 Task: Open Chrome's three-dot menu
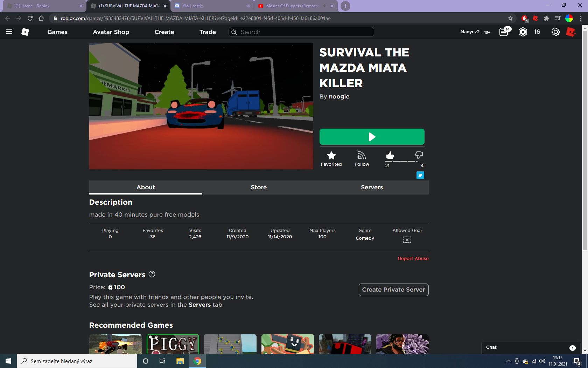click(581, 18)
